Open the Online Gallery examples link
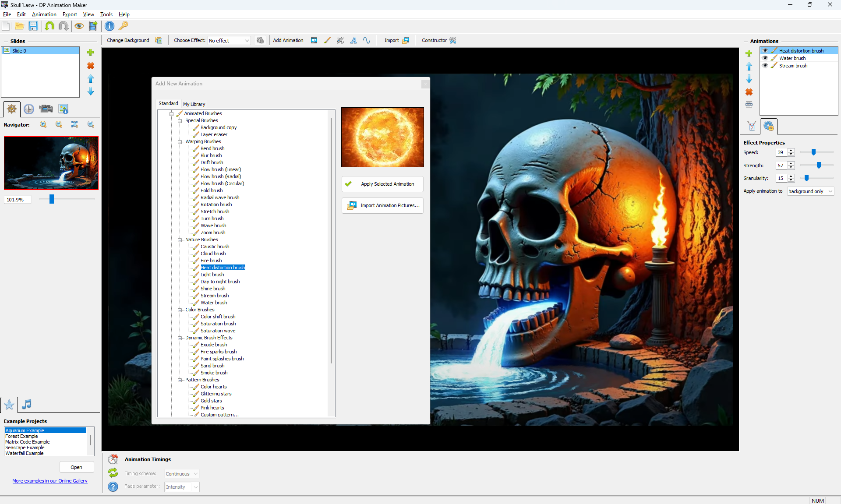This screenshot has height=504, width=841. [x=50, y=481]
